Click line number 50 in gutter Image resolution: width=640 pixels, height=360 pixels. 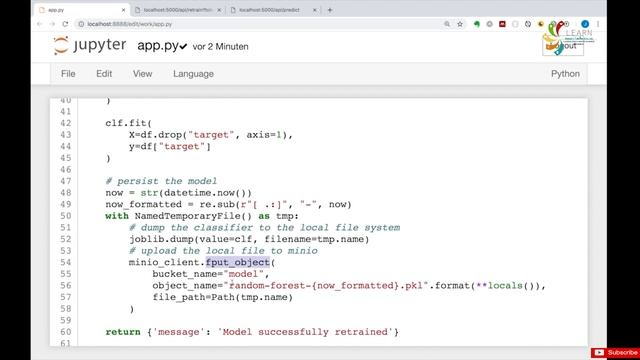65,216
